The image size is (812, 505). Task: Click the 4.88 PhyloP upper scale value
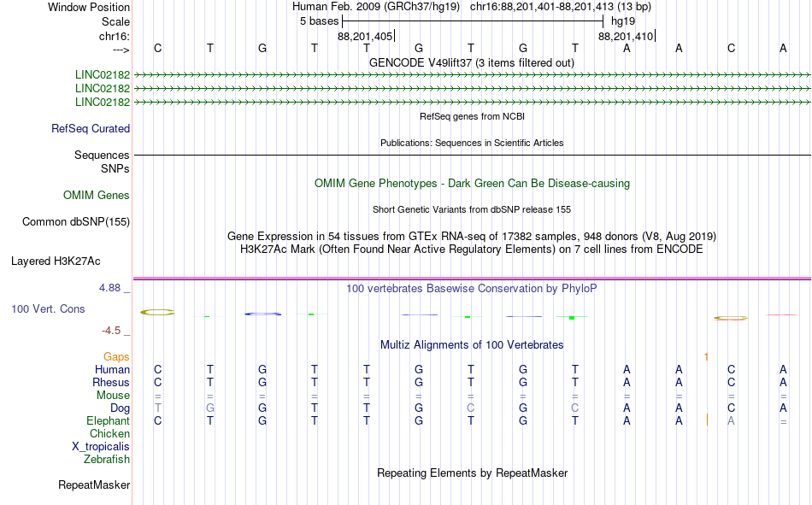point(109,288)
